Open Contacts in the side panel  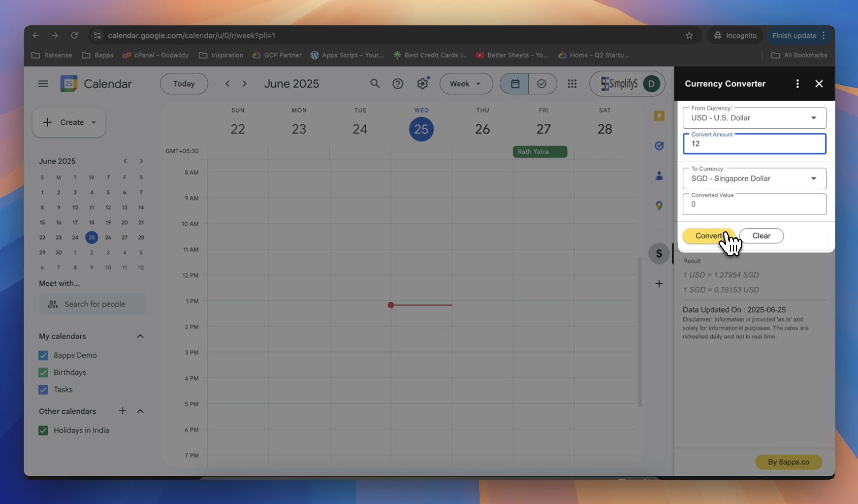pyautogui.click(x=659, y=176)
